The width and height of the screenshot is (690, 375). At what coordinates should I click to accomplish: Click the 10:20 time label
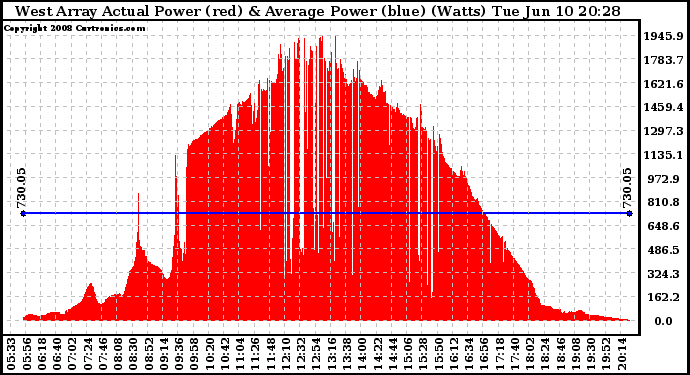pos(209,354)
